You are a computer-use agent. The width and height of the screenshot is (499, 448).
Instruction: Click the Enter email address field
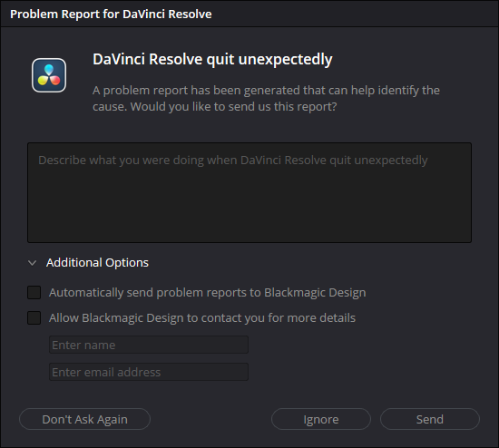tap(149, 372)
